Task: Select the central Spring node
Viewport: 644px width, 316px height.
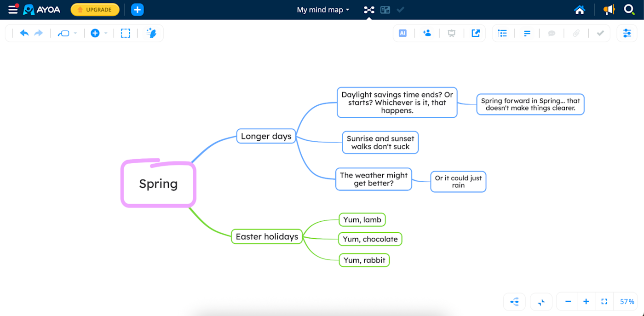Action: 158,184
